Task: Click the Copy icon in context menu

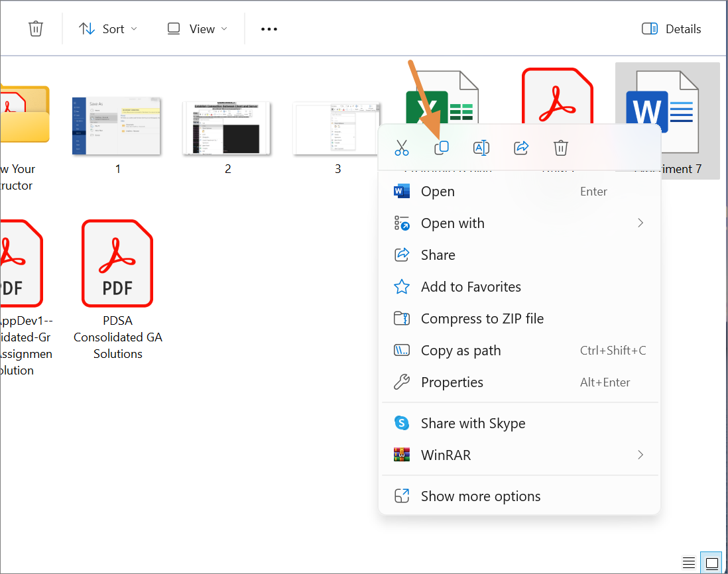Action: coord(441,148)
